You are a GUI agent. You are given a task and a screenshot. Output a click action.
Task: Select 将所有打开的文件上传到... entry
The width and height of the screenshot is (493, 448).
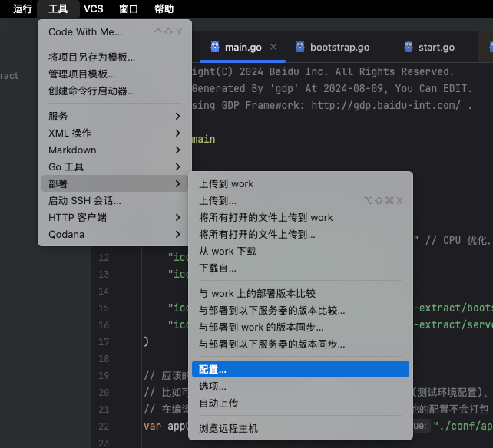coord(300,235)
